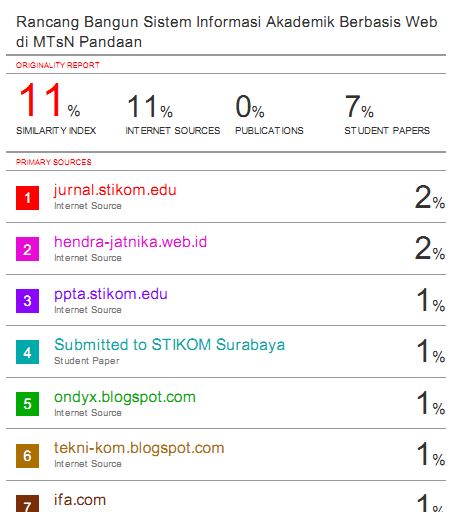This screenshot has height=512, width=462.
Task: Click the 11% Internet Sources value
Action: click(150, 106)
